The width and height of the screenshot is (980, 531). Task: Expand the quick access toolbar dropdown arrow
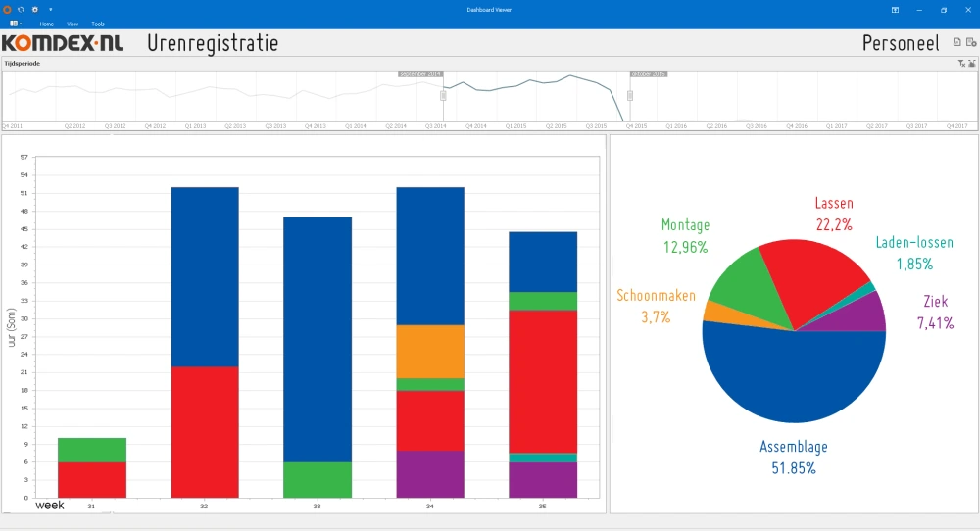click(x=50, y=9)
